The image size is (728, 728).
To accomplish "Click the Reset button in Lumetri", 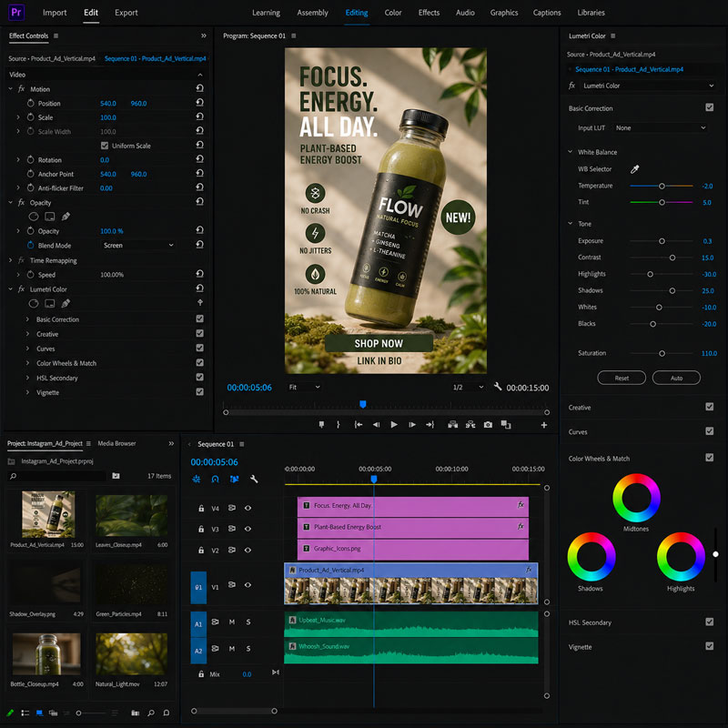I will pos(622,378).
